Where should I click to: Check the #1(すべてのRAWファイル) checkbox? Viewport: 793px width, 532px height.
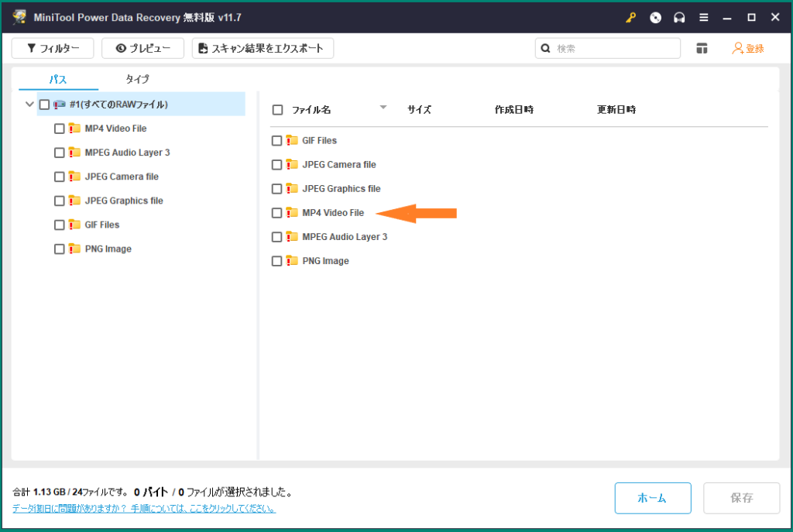(x=44, y=104)
